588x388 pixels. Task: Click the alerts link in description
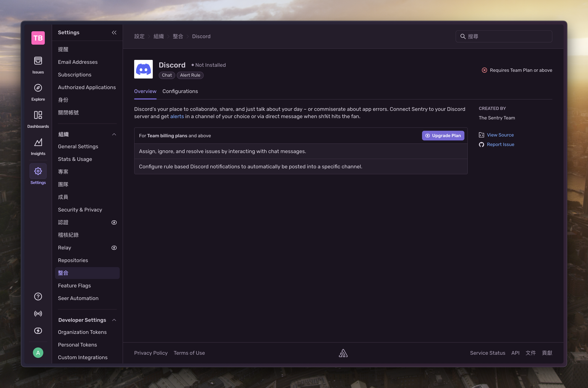[x=177, y=116]
